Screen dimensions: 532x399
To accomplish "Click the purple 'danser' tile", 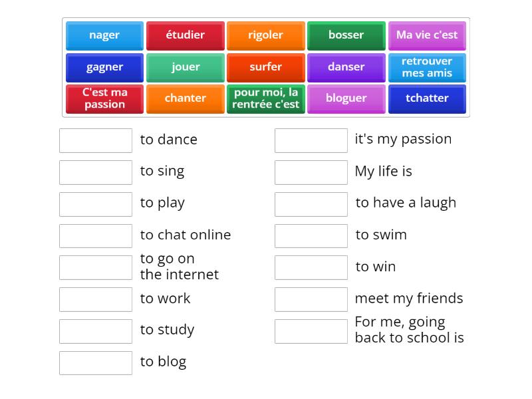I will point(346,67).
